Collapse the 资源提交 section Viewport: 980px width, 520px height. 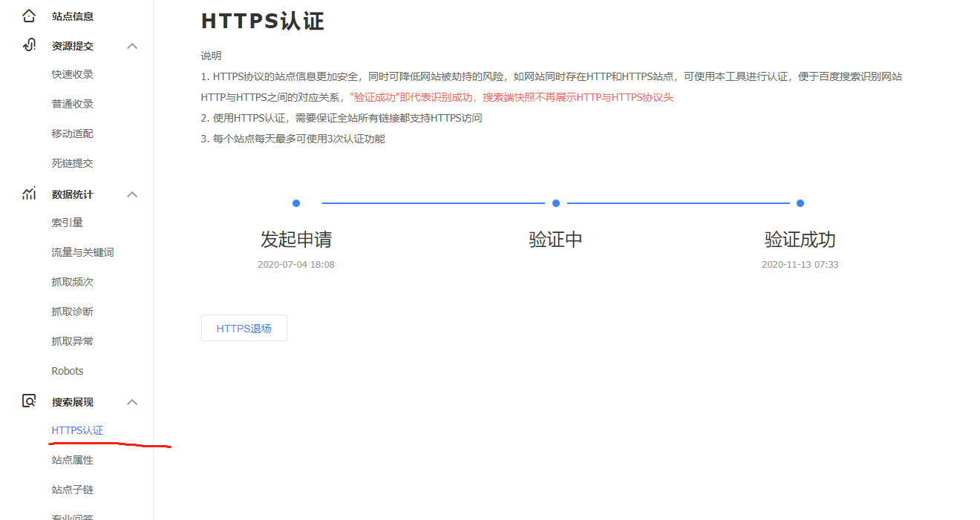pos(132,45)
